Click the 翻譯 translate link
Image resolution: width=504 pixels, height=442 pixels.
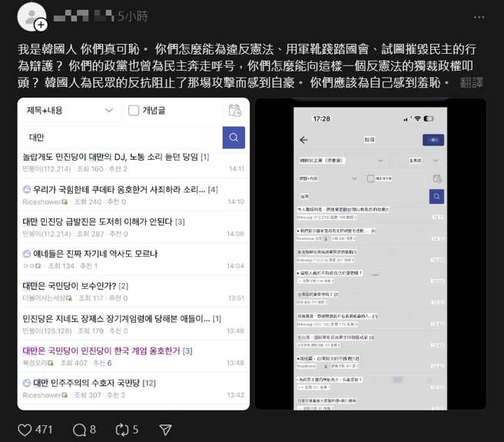tap(471, 83)
